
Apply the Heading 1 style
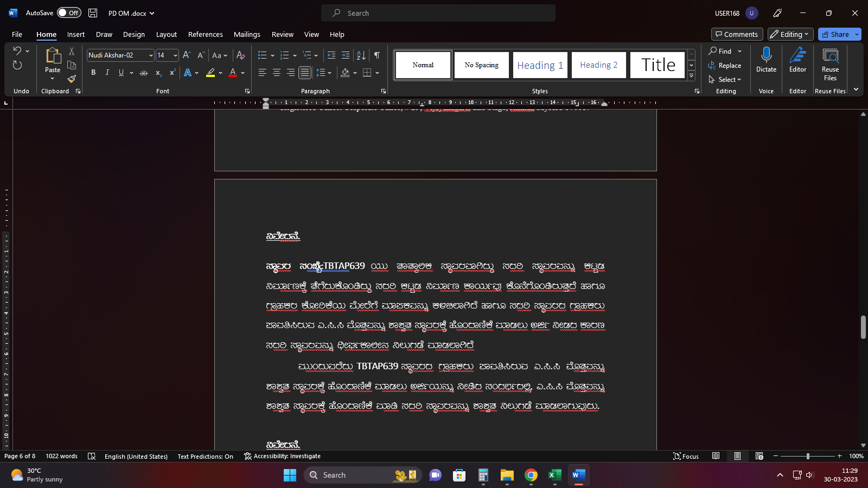pos(540,65)
